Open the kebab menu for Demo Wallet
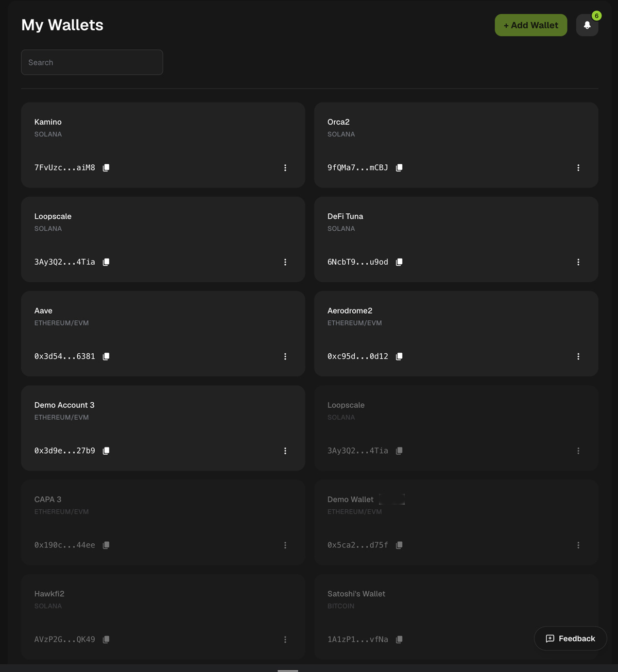The image size is (618, 672). pos(578,545)
